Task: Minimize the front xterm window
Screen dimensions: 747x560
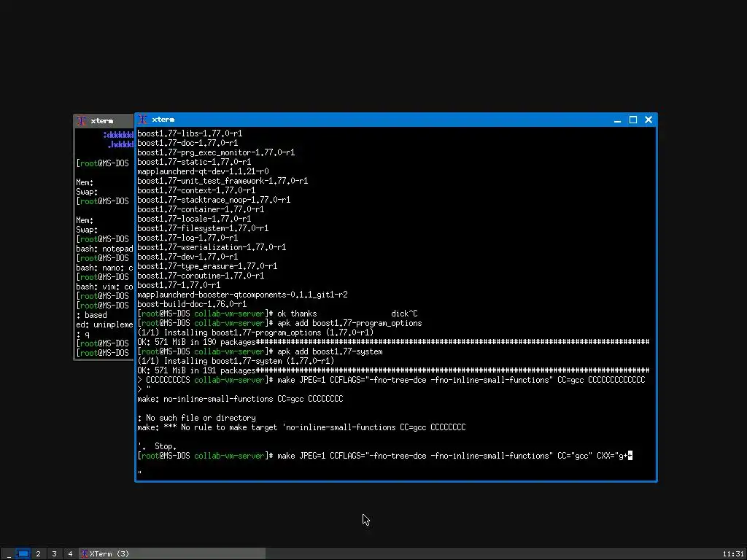Action: [x=617, y=120]
